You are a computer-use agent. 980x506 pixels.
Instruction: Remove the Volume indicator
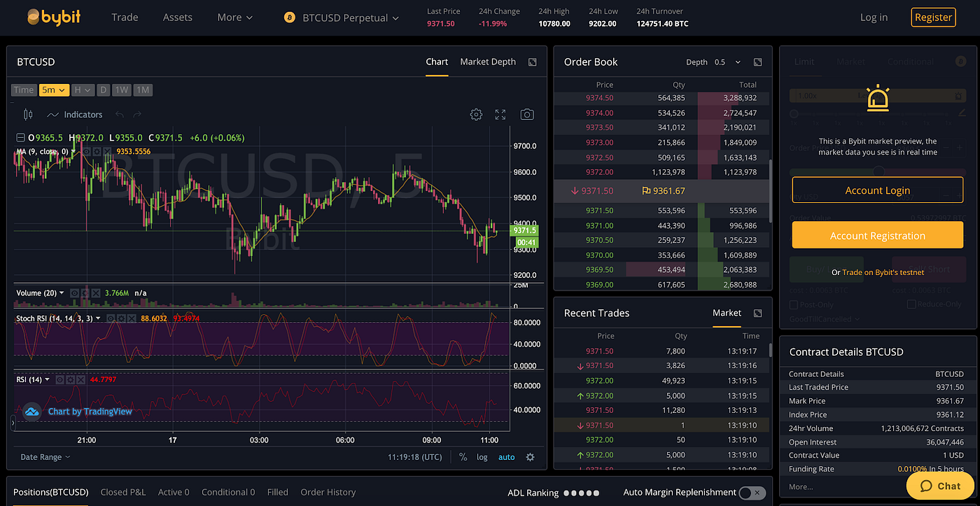[94, 293]
